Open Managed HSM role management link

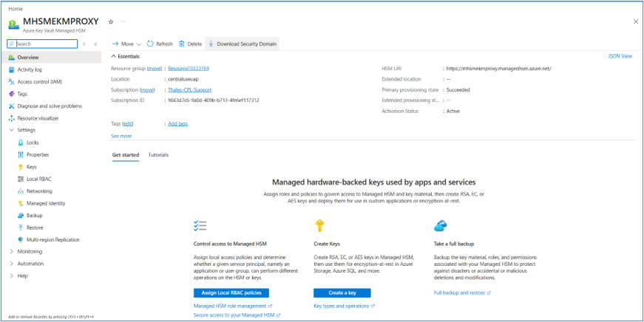(x=232, y=306)
